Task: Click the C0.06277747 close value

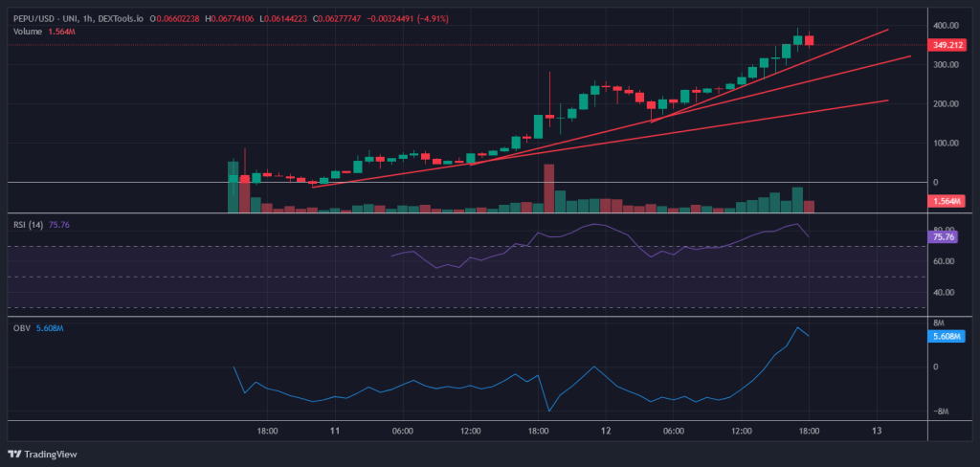Action: coord(337,19)
